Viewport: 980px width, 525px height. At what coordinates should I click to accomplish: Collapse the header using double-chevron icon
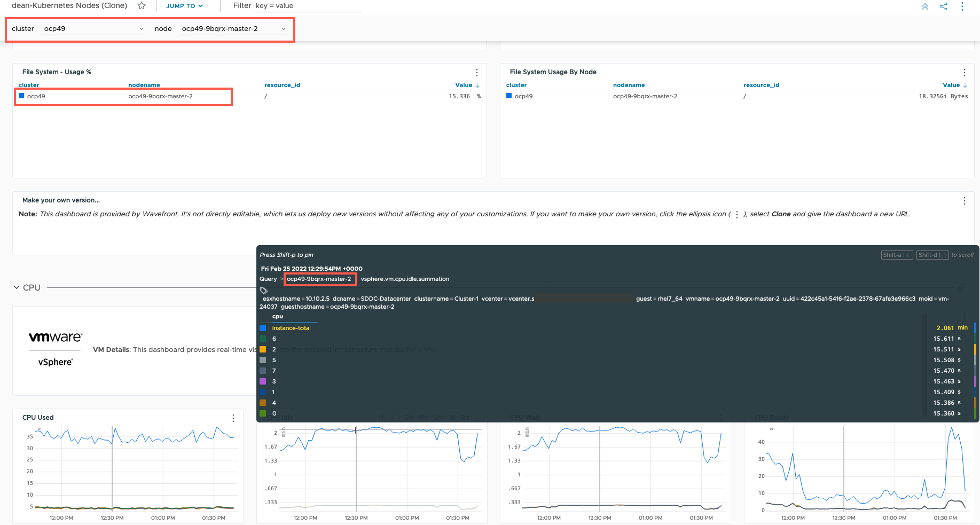(925, 6)
